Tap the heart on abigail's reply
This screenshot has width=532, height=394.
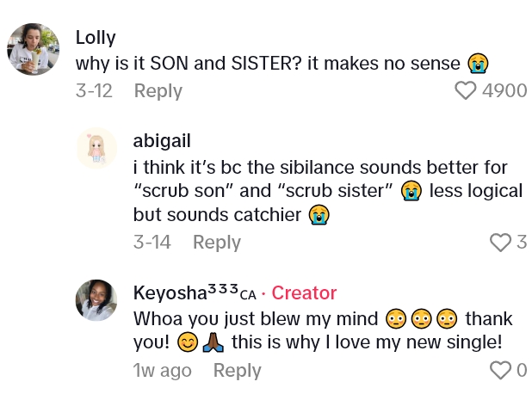tap(500, 243)
